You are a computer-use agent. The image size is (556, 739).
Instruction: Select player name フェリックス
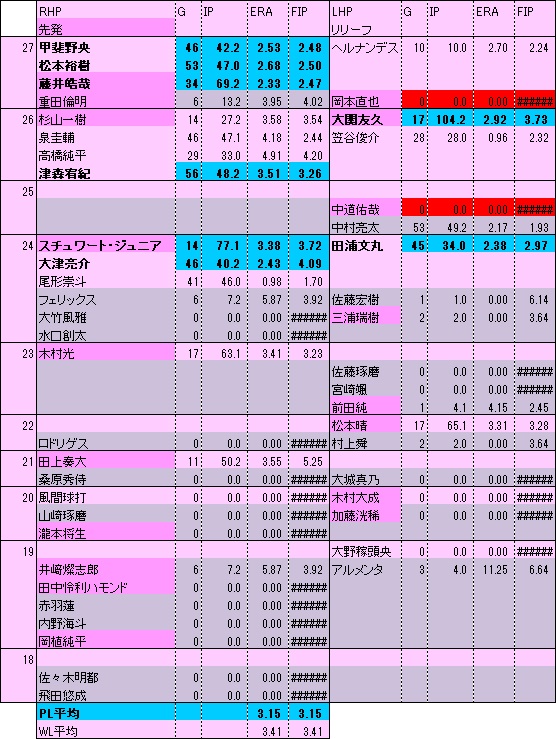click(x=106, y=299)
